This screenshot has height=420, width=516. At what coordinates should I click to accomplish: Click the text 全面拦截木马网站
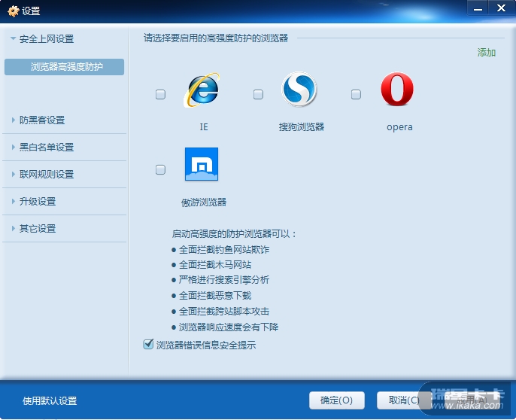(x=215, y=264)
